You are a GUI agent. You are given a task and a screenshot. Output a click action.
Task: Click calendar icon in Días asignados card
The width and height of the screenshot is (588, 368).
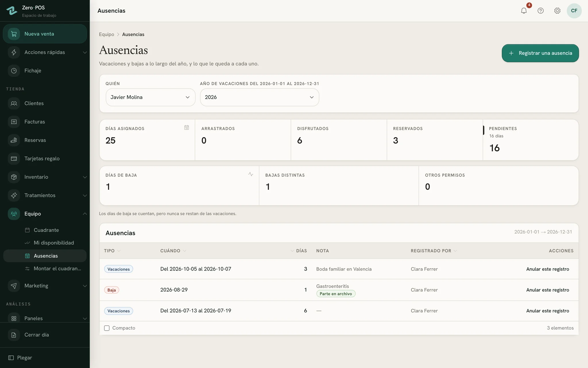click(x=187, y=128)
